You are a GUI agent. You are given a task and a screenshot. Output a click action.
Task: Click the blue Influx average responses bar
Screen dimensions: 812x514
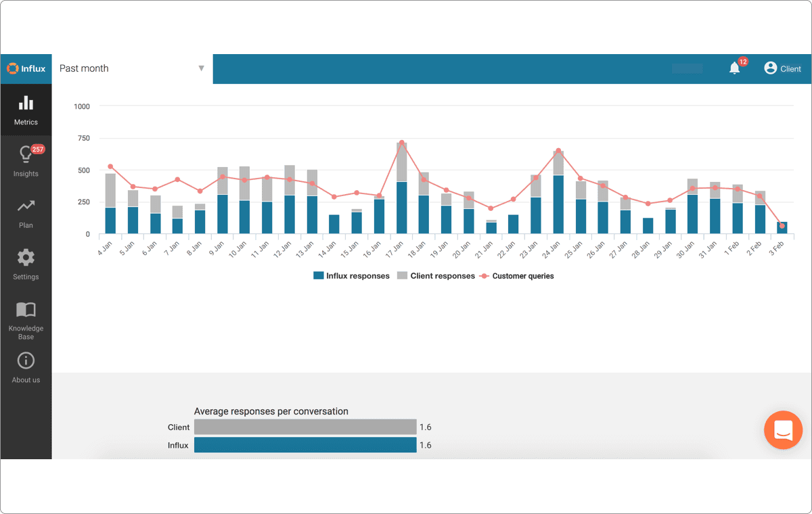click(x=305, y=445)
